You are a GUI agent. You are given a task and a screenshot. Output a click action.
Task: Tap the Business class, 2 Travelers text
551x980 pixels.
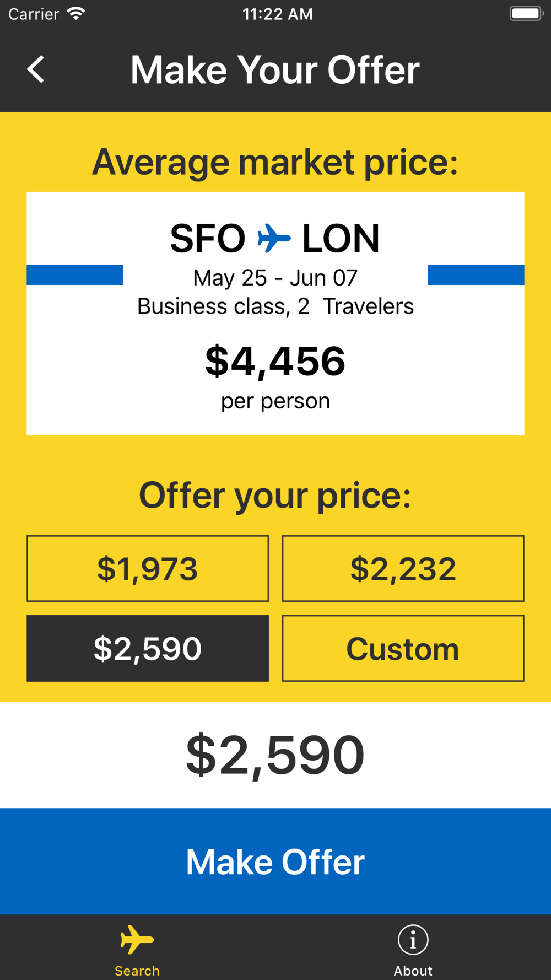pos(275,306)
